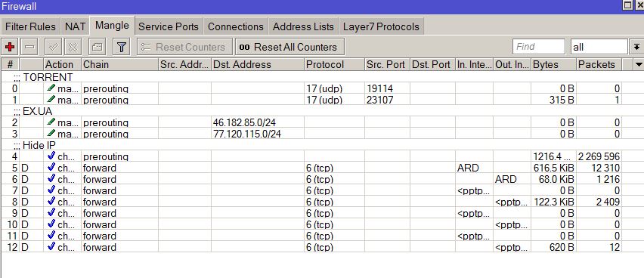Click the X disable rule icon
This screenshot has height=278, width=644.
coord(73,47)
